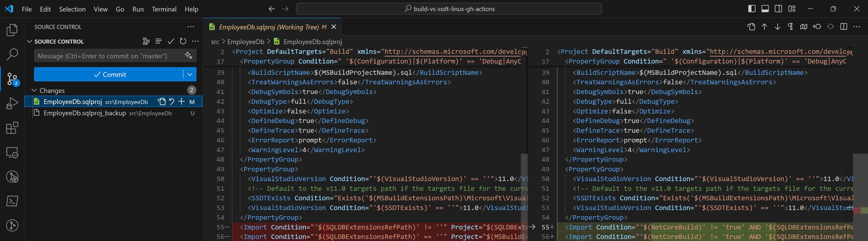Open the Explorer view in activity bar
The image size is (868, 241).
click(12, 30)
